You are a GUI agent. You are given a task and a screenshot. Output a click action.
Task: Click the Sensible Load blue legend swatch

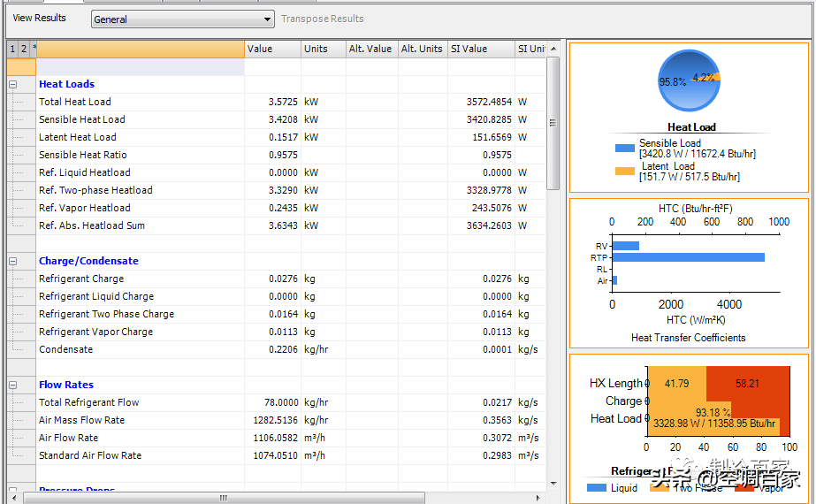pyautogui.click(x=624, y=149)
